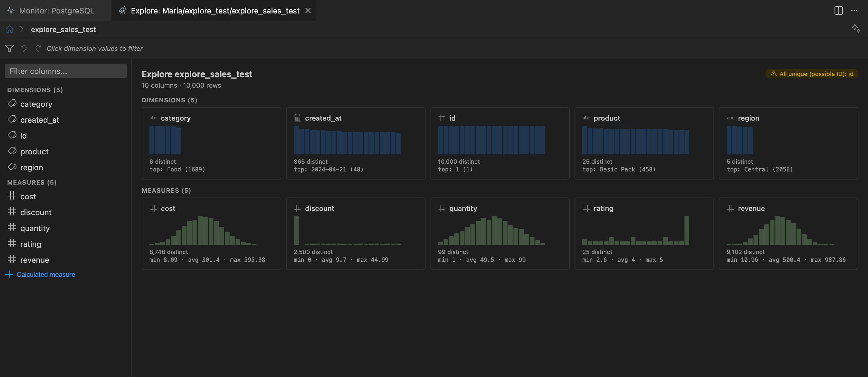Click the Calculated measure link
This screenshot has height=377, width=868.
(46, 274)
